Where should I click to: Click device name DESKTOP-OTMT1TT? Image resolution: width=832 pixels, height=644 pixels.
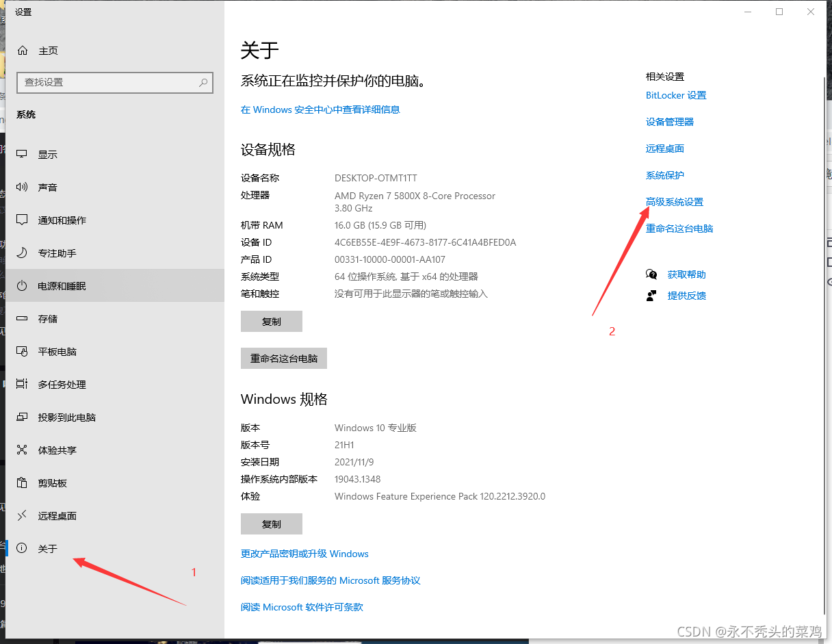click(376, 178)
